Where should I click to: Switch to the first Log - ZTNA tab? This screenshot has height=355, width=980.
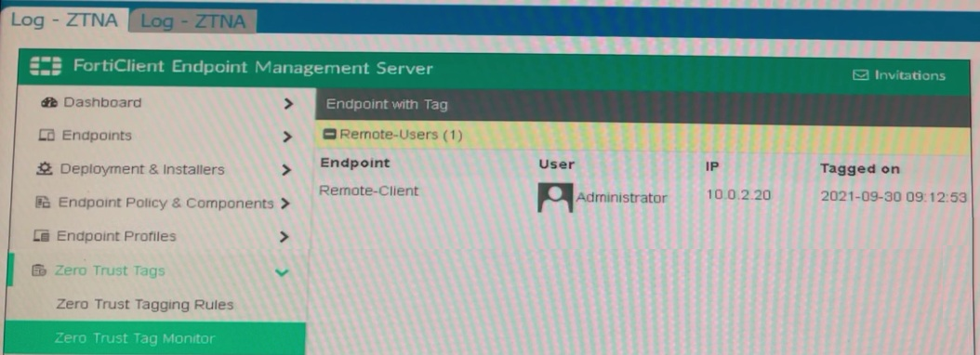click(x=64, y=20)
